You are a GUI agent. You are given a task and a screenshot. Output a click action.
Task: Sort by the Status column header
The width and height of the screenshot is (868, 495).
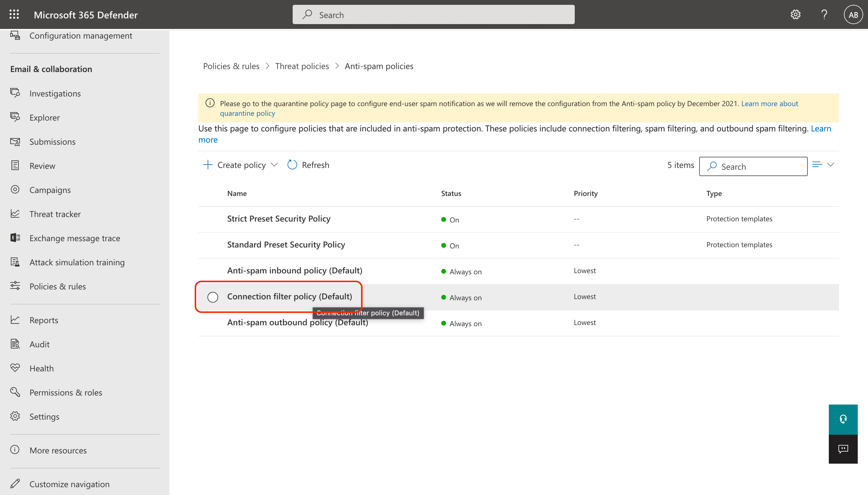pyautogui.click(x=451, y=193)
